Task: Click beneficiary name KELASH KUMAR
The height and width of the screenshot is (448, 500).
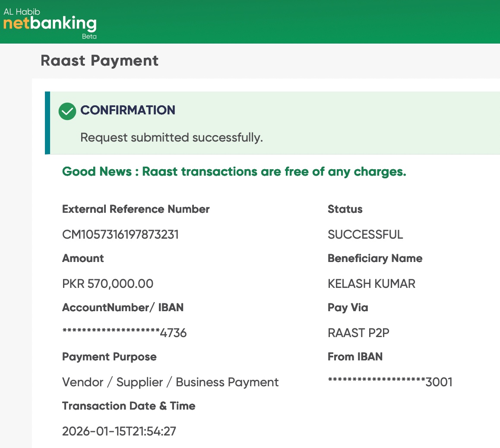Action: (371, 284)
